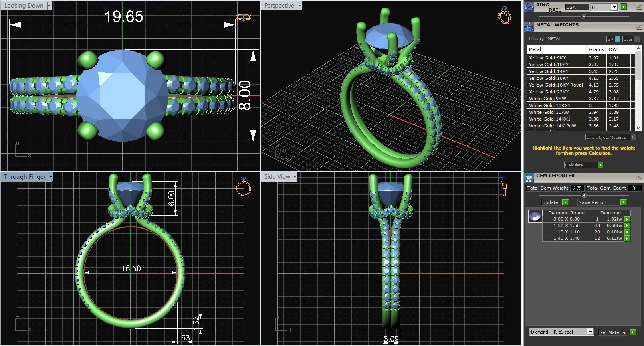Screen dimensions: 644x346
Task: Select the White Gold:10KX1 row
Action: click(x=581, y=105)
